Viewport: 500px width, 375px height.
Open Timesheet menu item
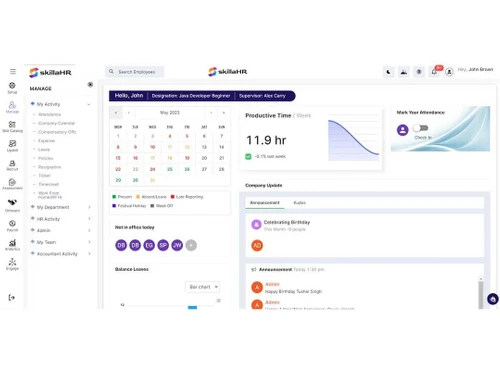coord(49,184)
